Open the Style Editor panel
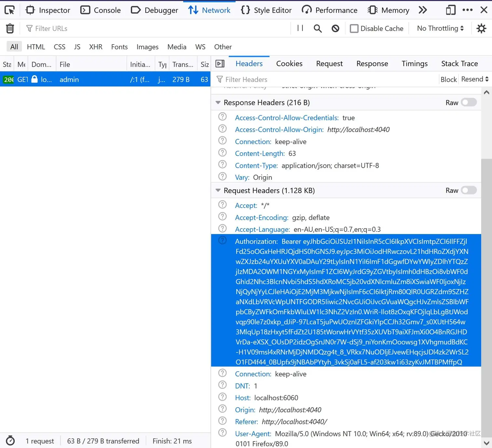 [x=266, y=10]
